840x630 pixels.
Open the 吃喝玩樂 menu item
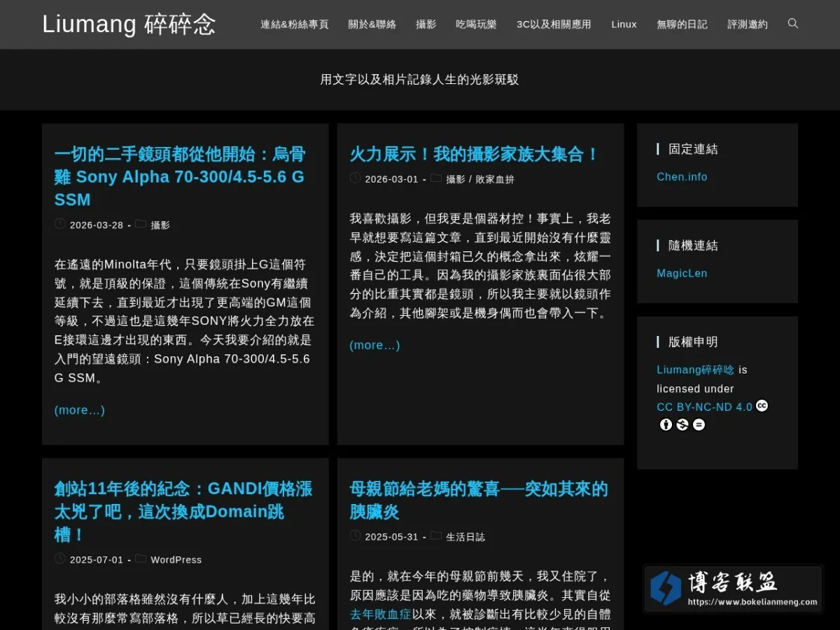pos(476,24)
